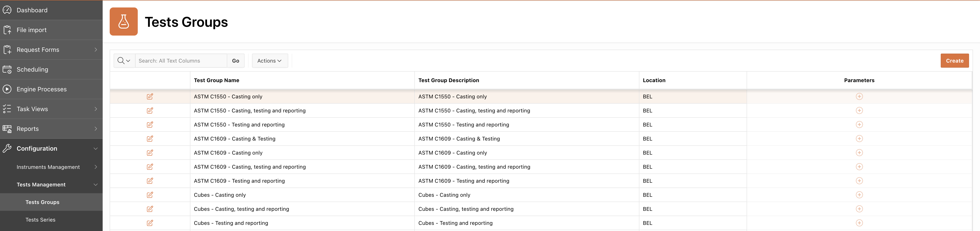
Task: Focus the Search All Text Columns field
Action: click(x=181, y=61)
